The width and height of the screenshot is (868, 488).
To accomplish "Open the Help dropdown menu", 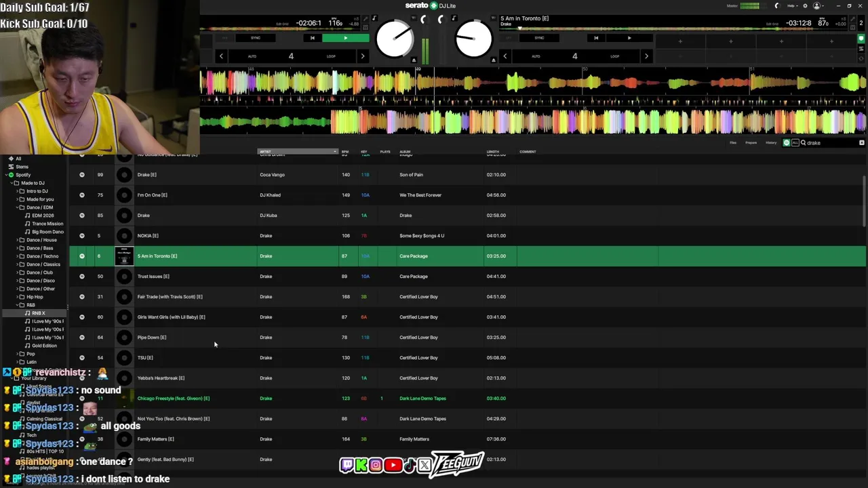I will point(792,5).
